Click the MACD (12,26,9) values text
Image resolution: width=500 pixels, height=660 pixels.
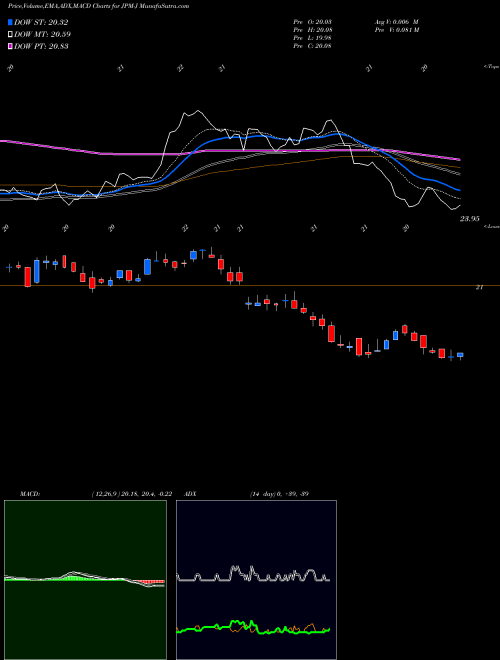[131, 494]
